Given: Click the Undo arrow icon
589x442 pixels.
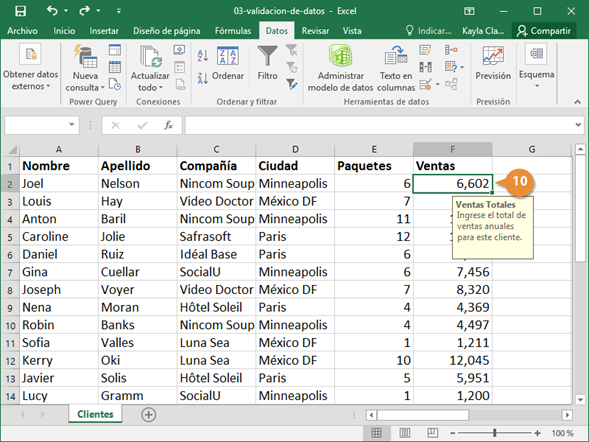Looking at the screenshot, I should 52,11.
